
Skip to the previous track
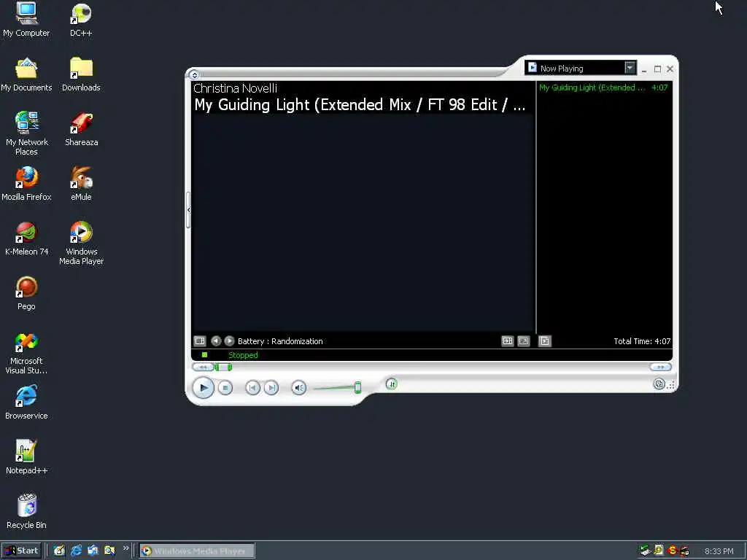pos(252,388)
